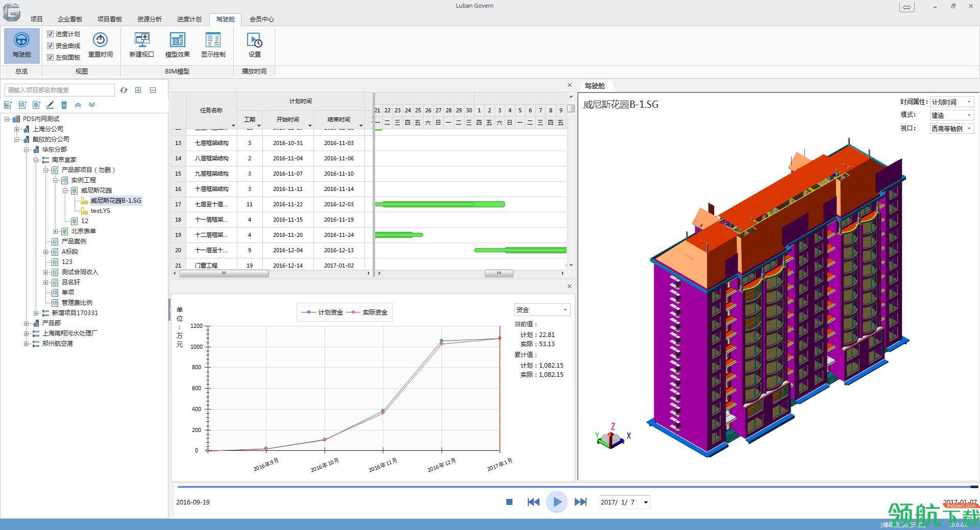Click the project name search field

pos(59,90)
